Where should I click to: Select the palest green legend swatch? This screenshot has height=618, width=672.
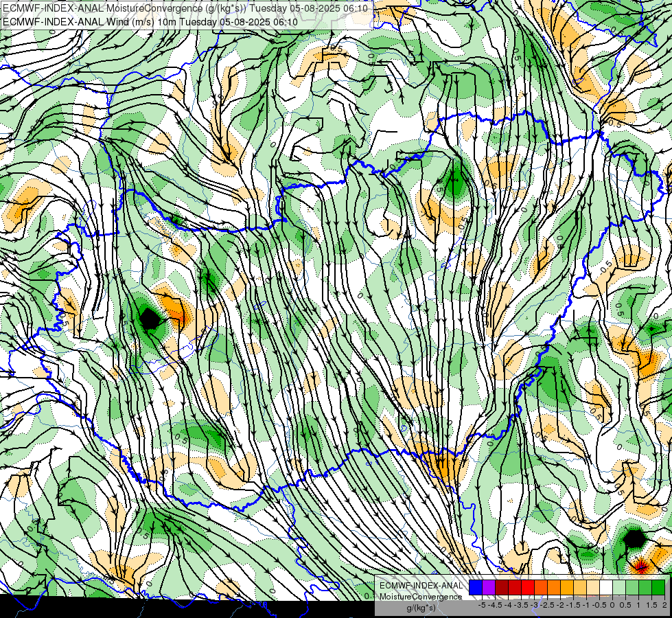[x=619, y=587]
